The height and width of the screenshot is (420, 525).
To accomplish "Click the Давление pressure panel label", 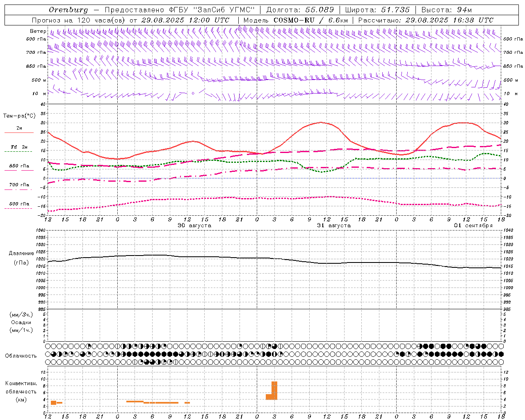I will click(x=21, y=253).
